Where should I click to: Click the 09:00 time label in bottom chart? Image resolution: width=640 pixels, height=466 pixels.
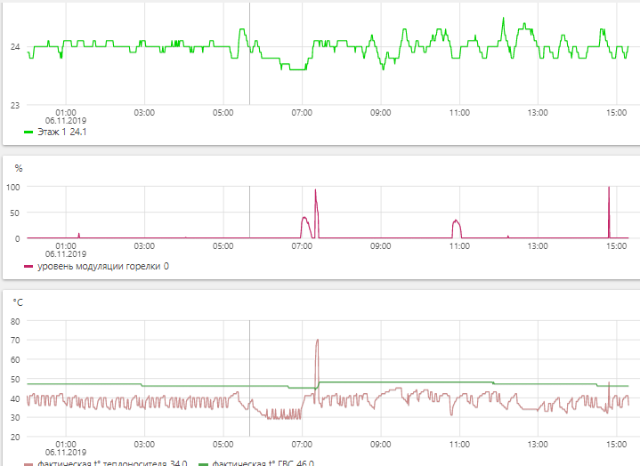[380, 444]
